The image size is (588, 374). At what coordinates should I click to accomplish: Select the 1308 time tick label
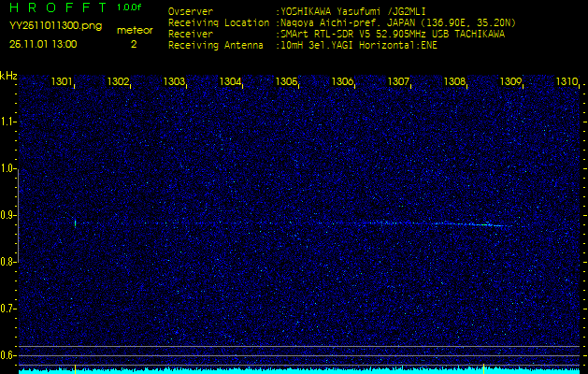pos(455,82)
